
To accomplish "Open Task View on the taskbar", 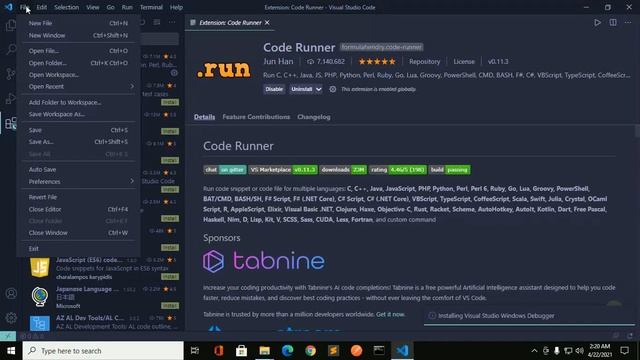I will (195, 351).
